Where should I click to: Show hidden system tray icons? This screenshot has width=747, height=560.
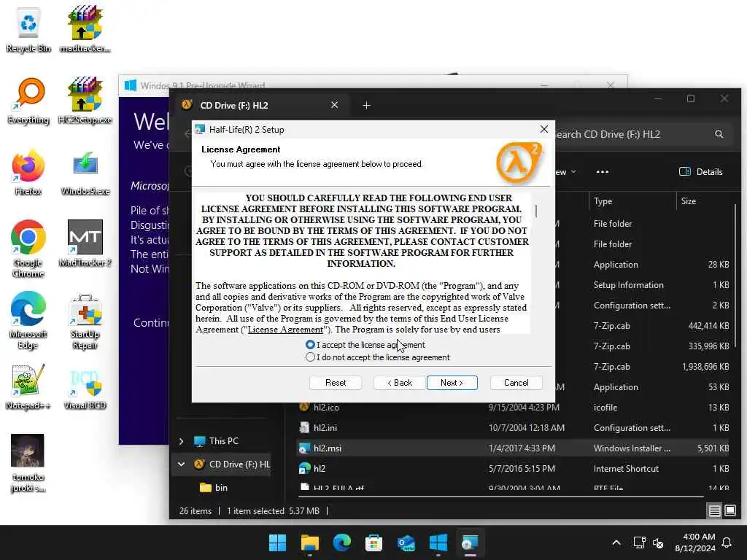(616, 542)
